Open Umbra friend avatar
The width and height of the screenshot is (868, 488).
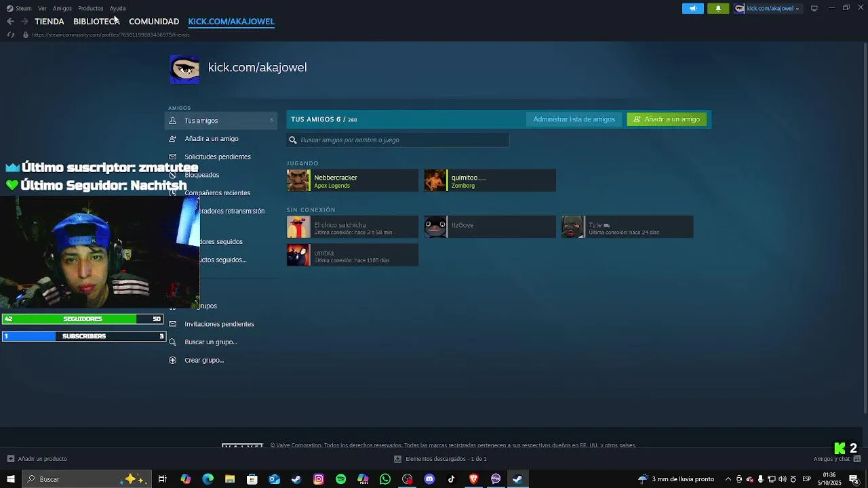[298, 255]
